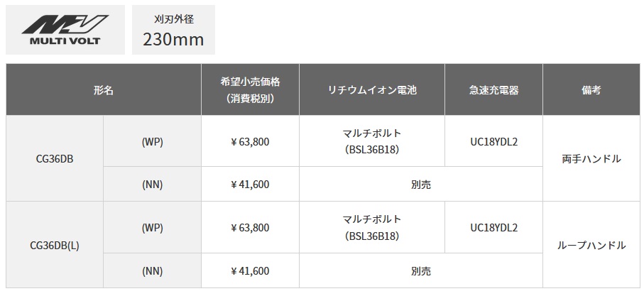Click the first UC18YDL2 charger cell
Image resolution: width=644 pixels, height=296 pixels.
pos(493,141)
